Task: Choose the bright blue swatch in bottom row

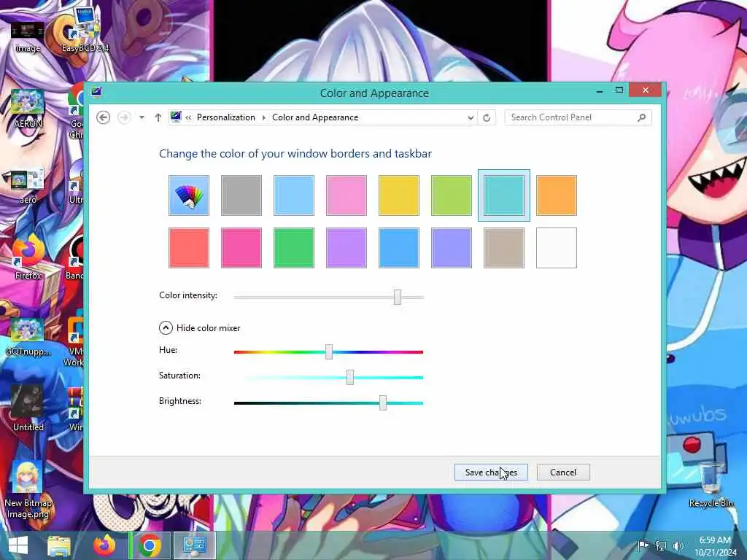Action: [x=399, y=248]
